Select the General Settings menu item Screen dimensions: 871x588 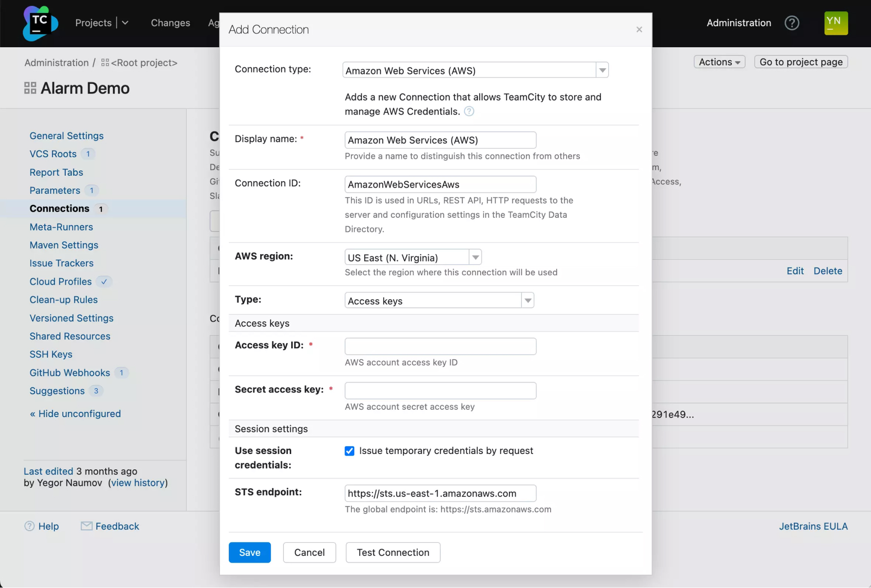(66, 136)
